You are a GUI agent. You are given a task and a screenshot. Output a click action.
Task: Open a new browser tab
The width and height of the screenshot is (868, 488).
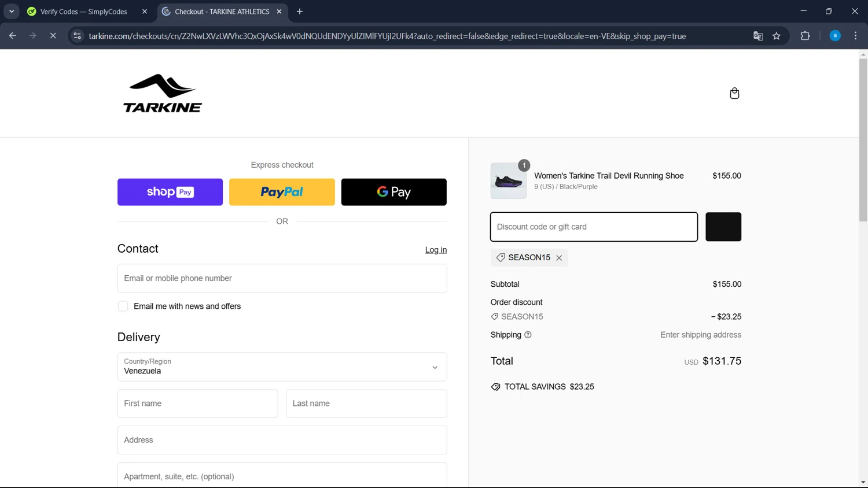[x=300, y=12]
